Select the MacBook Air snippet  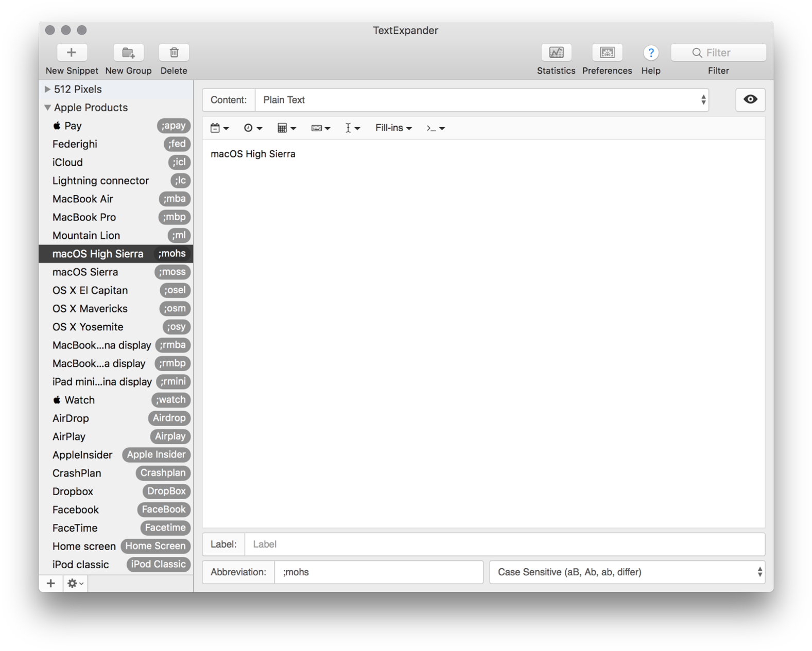click(116, 199)
